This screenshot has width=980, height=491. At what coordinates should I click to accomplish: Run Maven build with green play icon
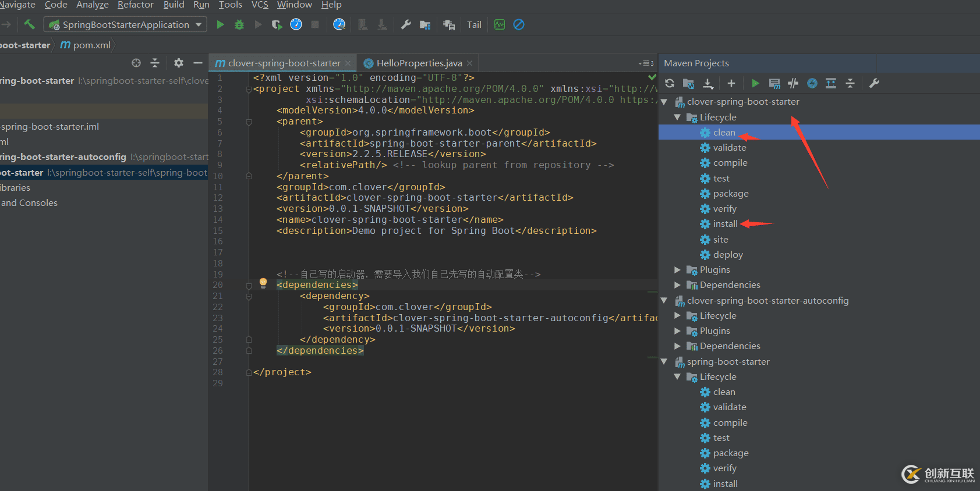755,83
